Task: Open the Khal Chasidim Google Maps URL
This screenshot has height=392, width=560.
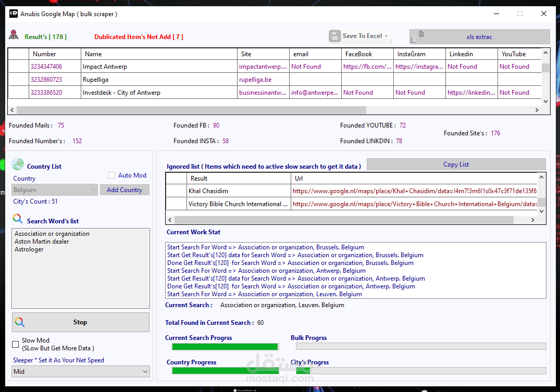Action: pos(414,191)
